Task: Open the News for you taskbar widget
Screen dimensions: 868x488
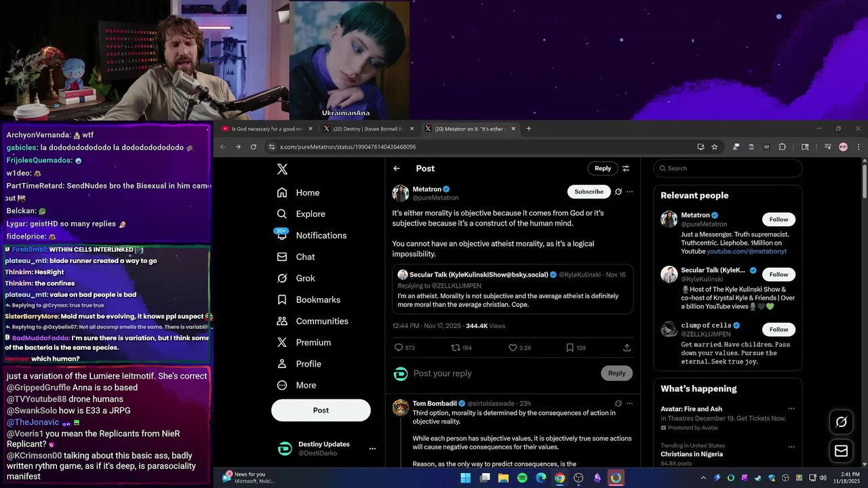Action: (249, 477)
